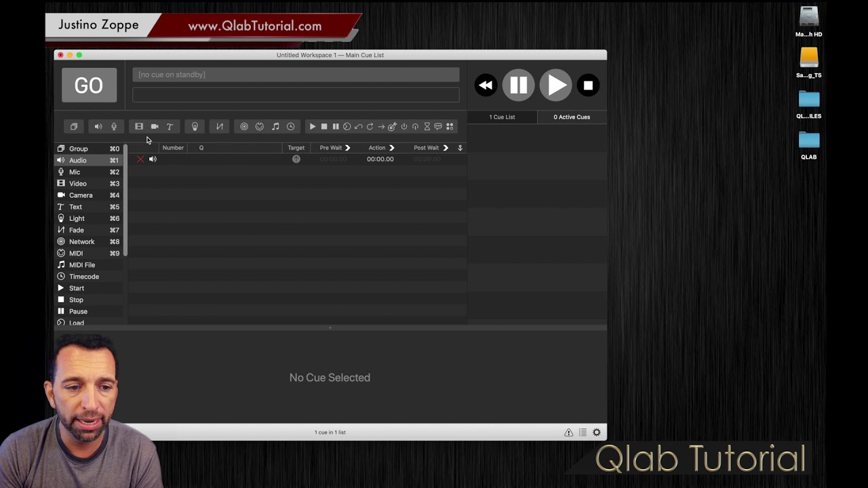Click the red X on the audio cue row
This screenshot has height=488, width=868.
coord(140,159)
